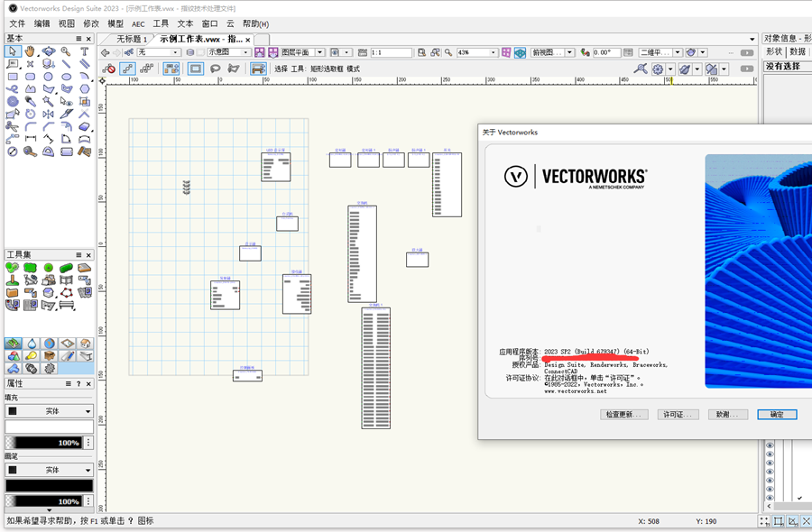Viewport: 812px width, 532px height.
Task: Expand the document tabs list arrow
Action: pyautogui.click(x=752, y=40)
